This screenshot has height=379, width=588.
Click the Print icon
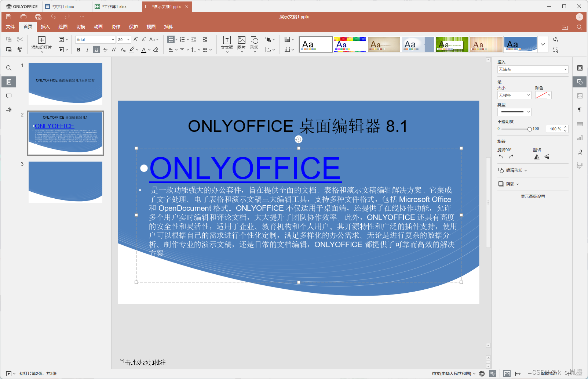click(x=23, y=17)
